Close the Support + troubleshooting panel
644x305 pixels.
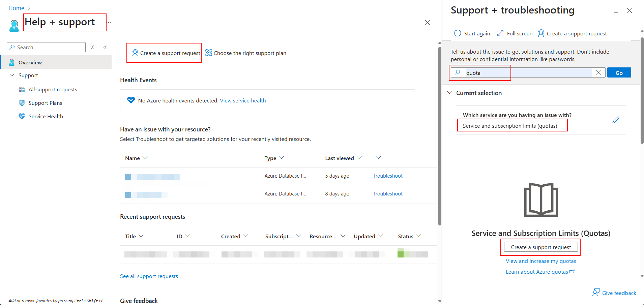click(630, 11)
